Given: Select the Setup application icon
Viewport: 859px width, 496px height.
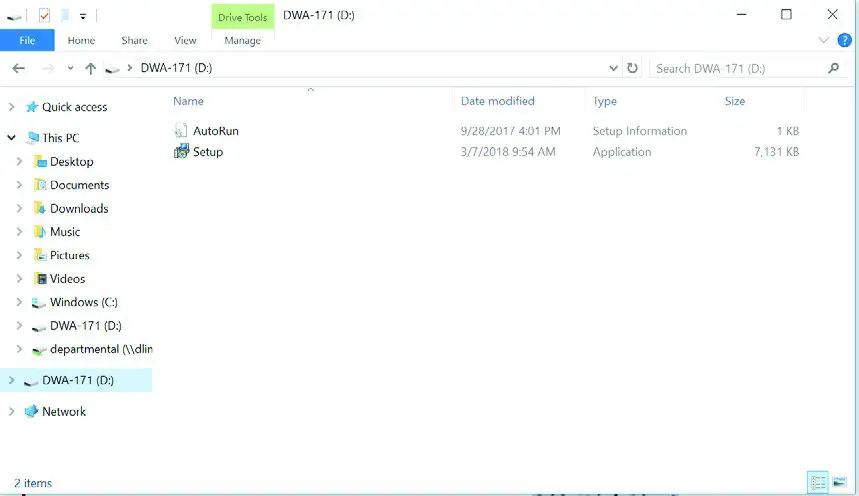Looking at the screenshot, I should pyautogui.click(x=181, y=151).
